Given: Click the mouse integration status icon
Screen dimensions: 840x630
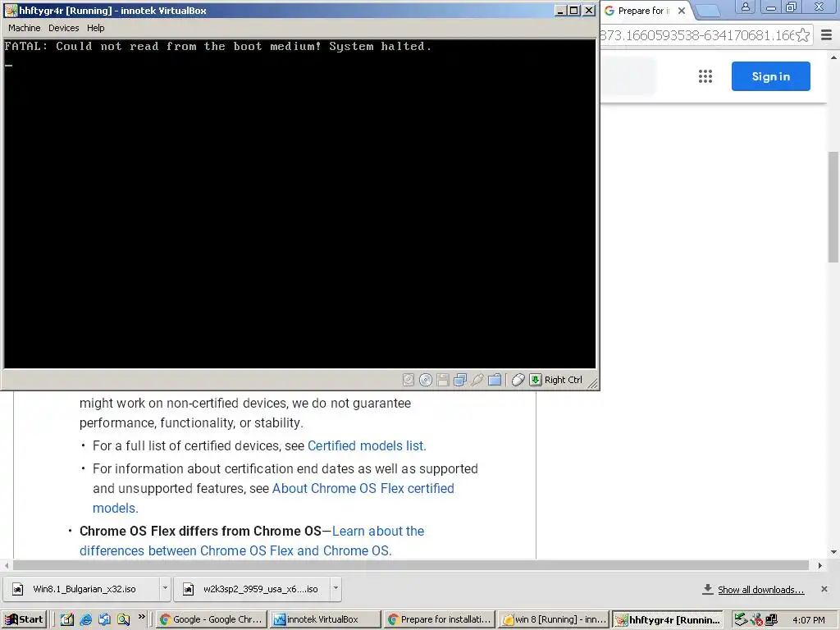Looking at the screenshot, I should click(x=518, y=380).
